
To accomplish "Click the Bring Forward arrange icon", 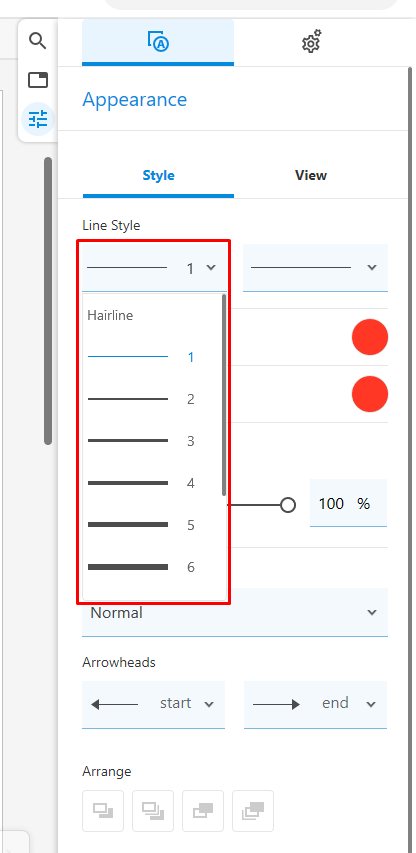I will tap(203, 811).
